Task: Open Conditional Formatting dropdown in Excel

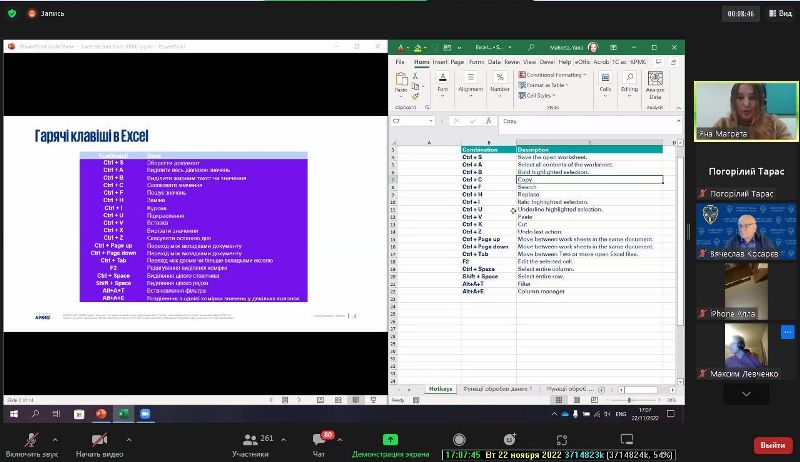Action: (554, 75)
